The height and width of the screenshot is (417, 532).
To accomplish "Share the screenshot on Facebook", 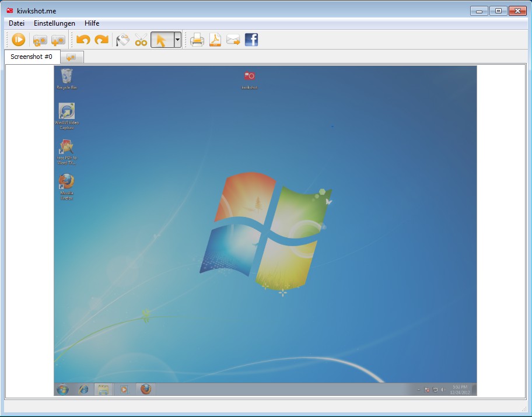I will pos(251,40).
